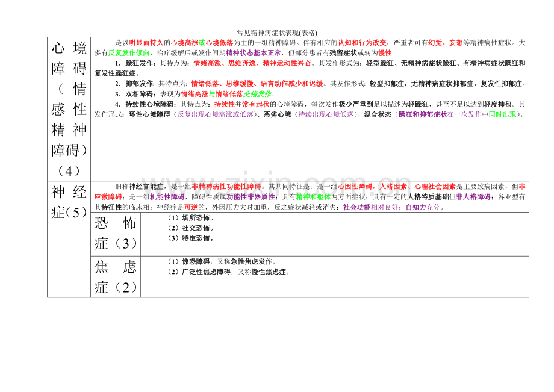This screenshot has height=392, width=554.
Task: Click the text 4. 持续性心境障碍
Action: coord(145,104)
